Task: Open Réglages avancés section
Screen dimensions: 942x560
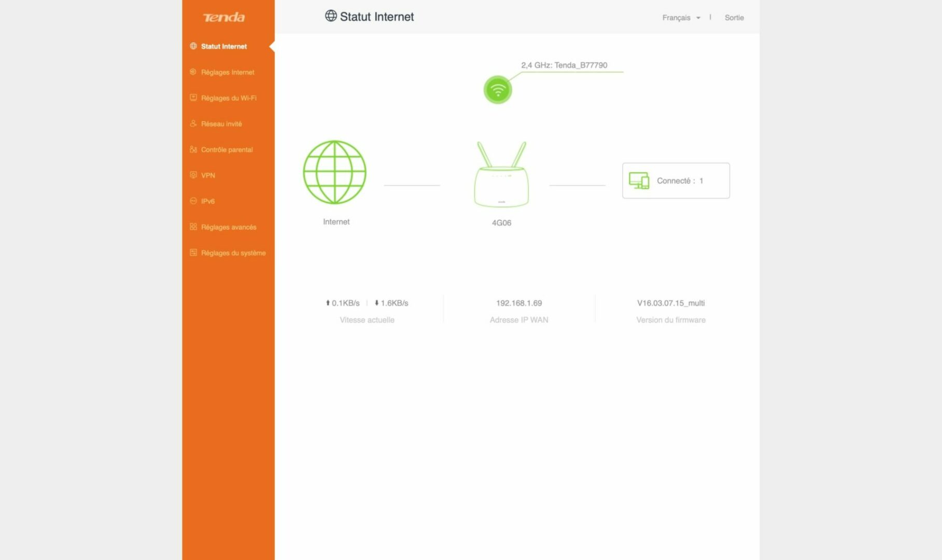Action: pos(229,227)
